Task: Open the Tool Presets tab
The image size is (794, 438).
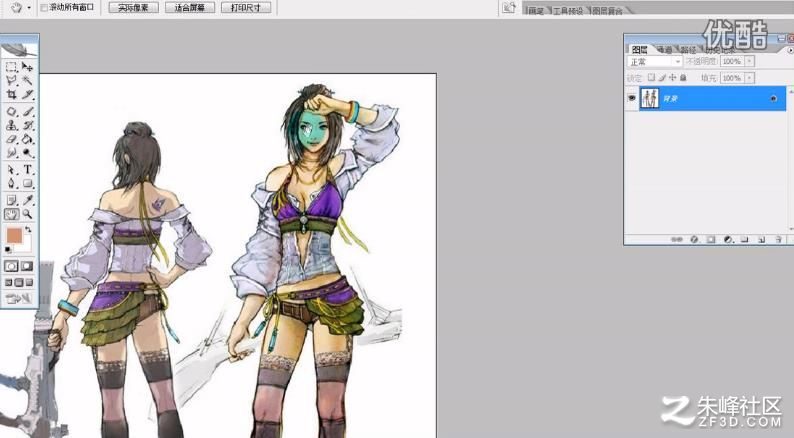Action: (568, 11)
